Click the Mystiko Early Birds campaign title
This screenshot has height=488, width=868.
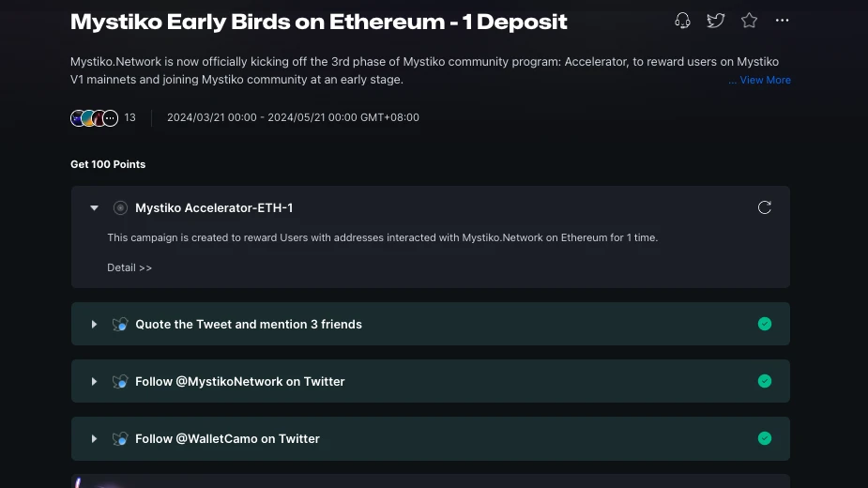pos(318,21)
